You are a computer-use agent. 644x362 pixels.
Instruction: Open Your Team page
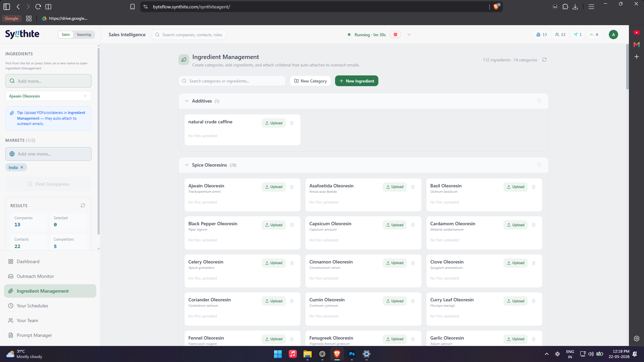[x=50, y=320]
